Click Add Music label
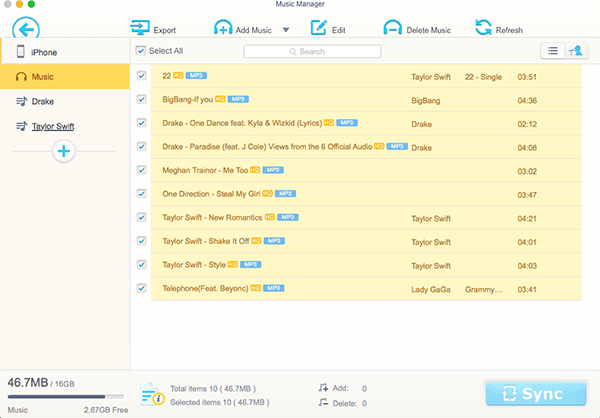 254,30
